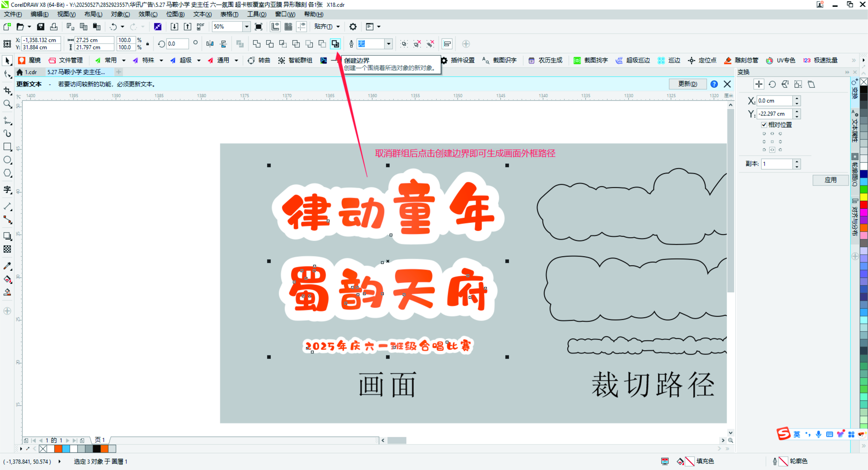Expand the Open file dropdown arrow

(29, 27)
